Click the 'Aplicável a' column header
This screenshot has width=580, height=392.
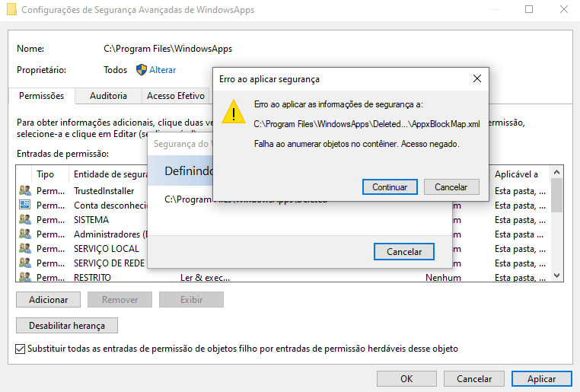[516, 174]
